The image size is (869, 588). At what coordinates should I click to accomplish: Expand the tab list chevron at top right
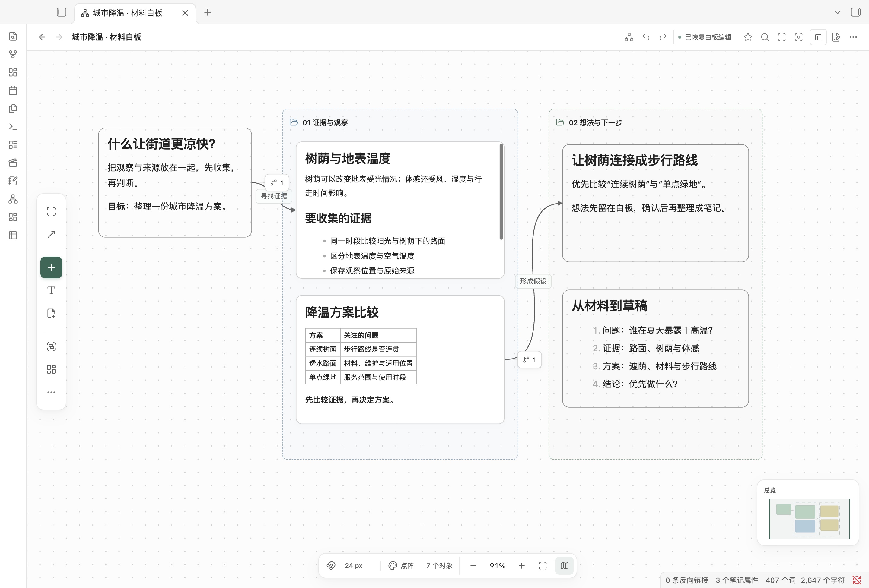tap(838, 12)
